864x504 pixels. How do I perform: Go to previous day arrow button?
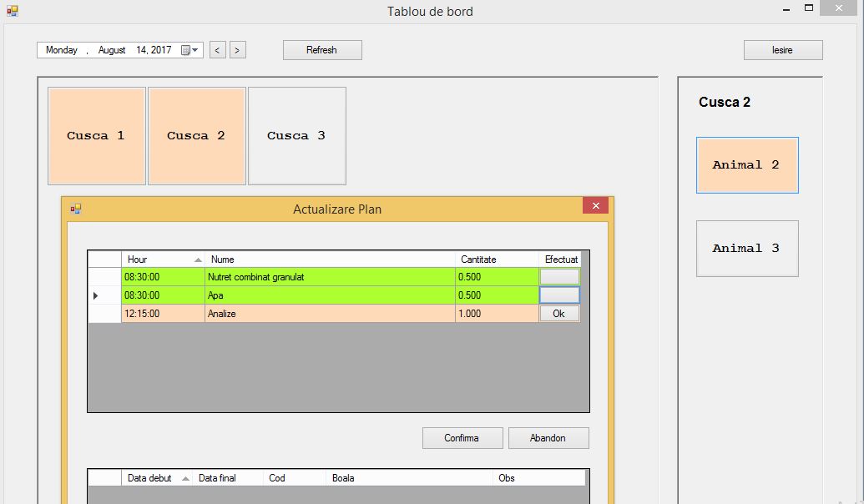pos(218,50)
